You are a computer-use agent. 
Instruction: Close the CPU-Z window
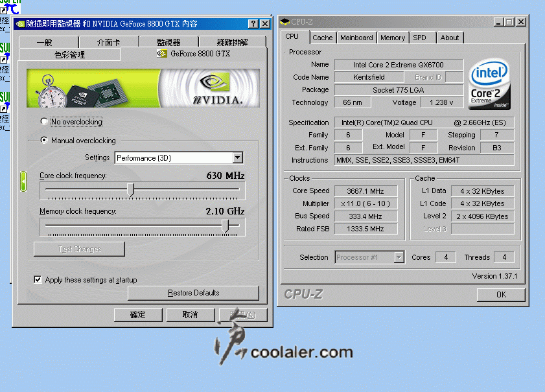coord(521,22)
